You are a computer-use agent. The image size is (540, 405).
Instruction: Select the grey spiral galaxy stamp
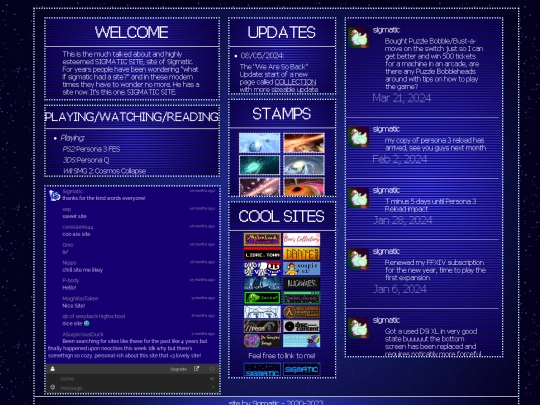tap(304, 165)
